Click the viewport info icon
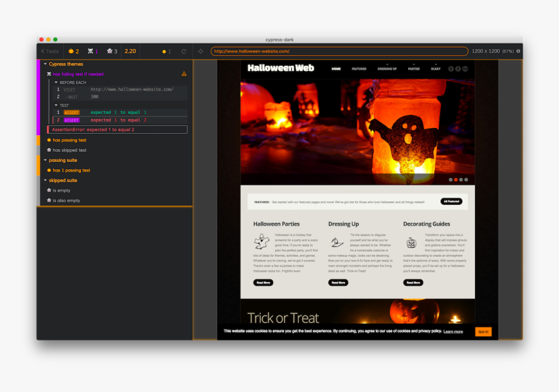Viewport: 559px width, 392px height. click(x=518, y=51)
